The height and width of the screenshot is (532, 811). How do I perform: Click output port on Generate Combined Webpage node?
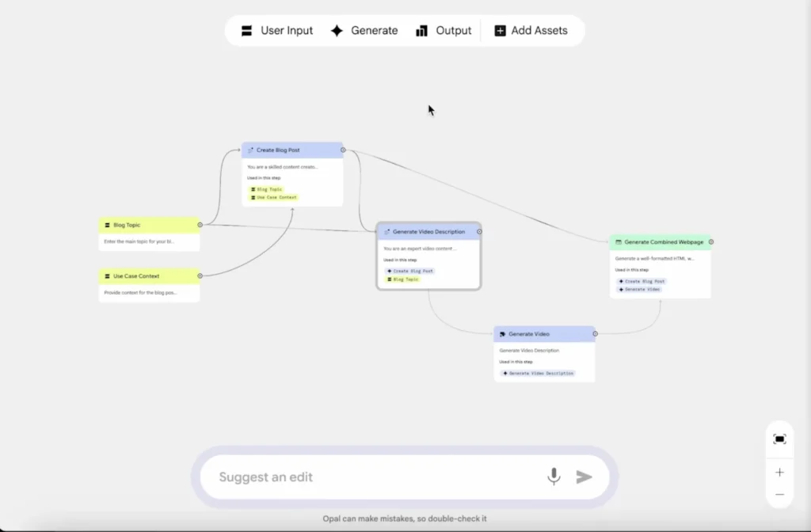(x=711, y=242)
